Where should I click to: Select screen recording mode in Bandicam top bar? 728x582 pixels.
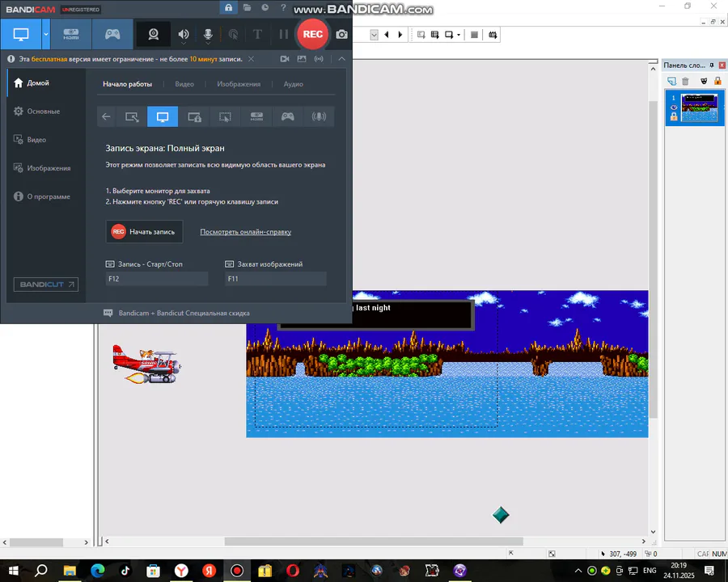(21, 34)
